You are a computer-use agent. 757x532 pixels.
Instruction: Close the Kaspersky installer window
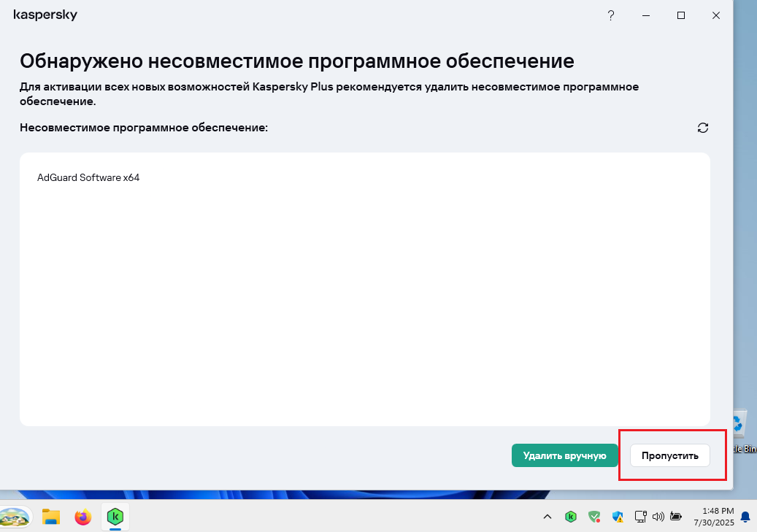716,15
